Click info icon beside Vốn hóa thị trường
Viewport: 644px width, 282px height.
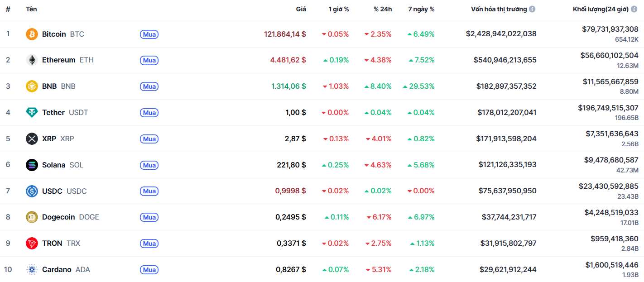tap(532, 9)
